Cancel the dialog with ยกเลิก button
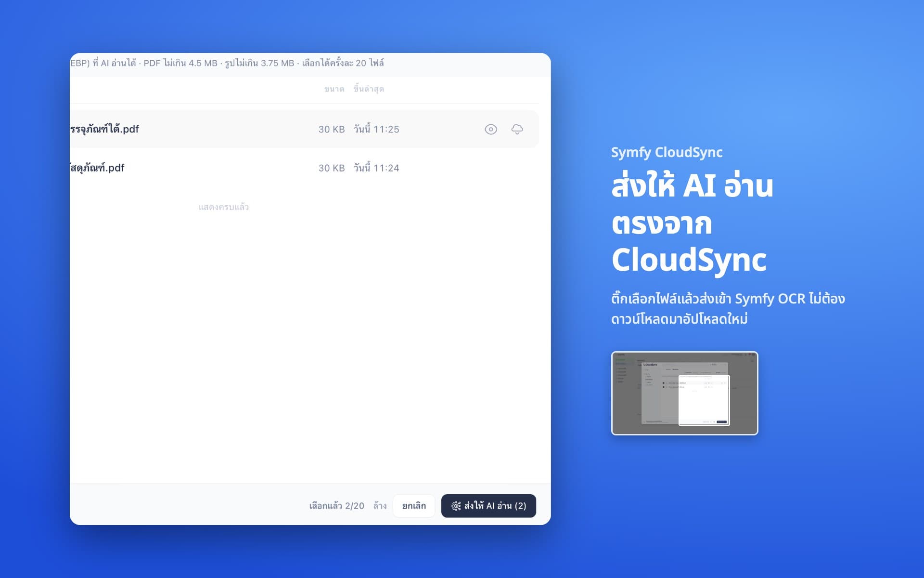 tap(414, 506)
